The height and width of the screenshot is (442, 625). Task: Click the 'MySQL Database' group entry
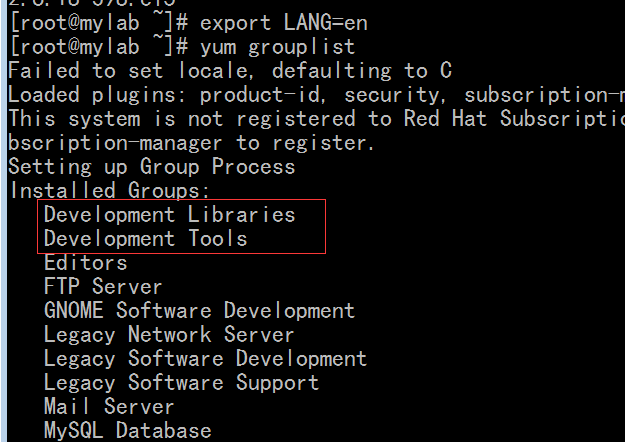pos(128,430)
